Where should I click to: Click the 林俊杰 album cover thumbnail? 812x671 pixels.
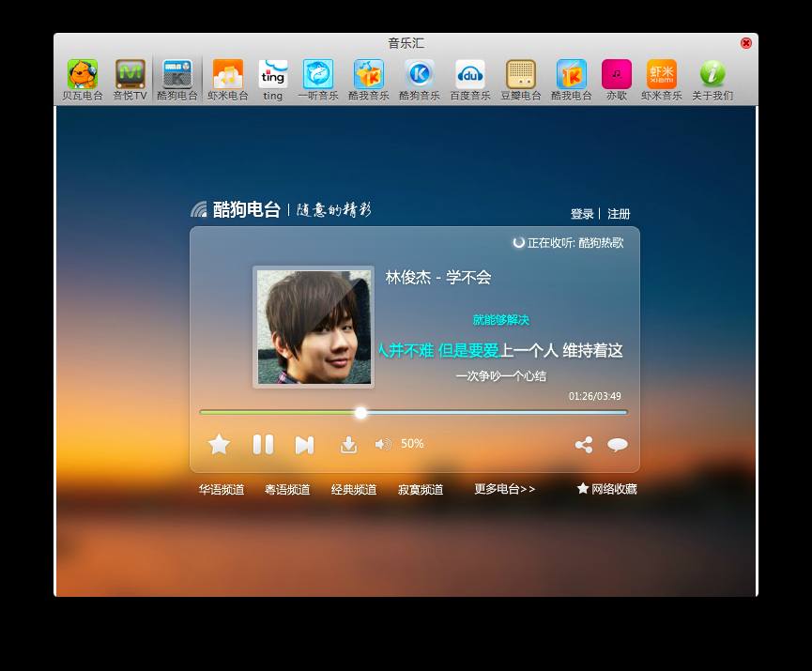tap(314, 328)
